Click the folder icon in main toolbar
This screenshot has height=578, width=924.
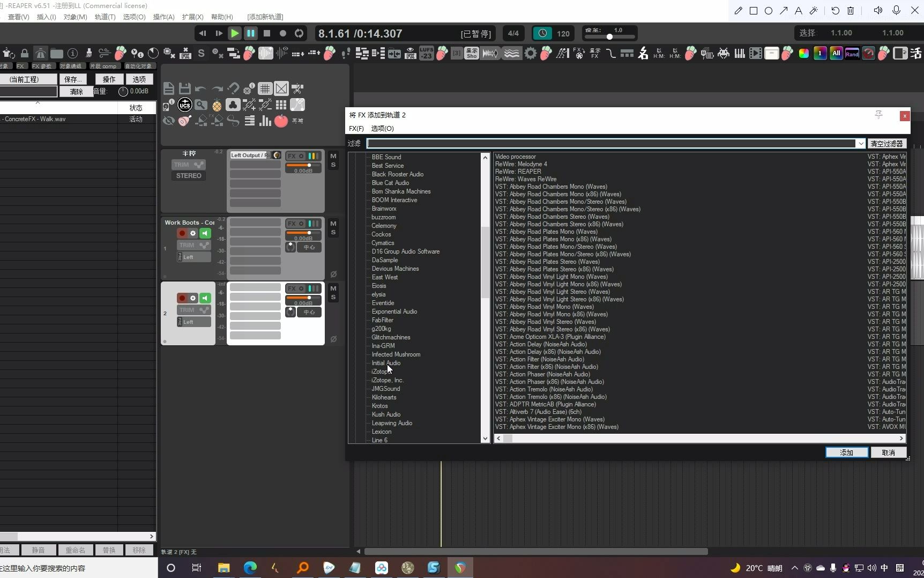click(57, 53)
